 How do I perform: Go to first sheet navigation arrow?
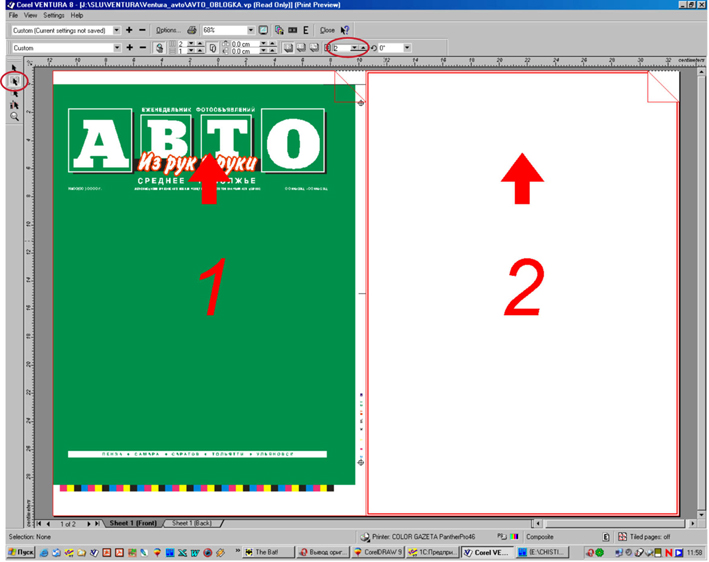[39, 524]
